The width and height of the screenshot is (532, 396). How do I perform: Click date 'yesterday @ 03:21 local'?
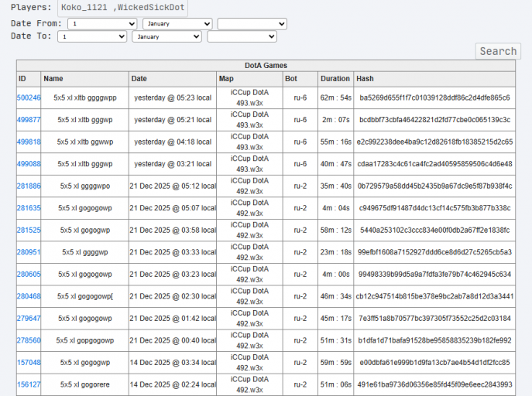[x=173, y=164]
